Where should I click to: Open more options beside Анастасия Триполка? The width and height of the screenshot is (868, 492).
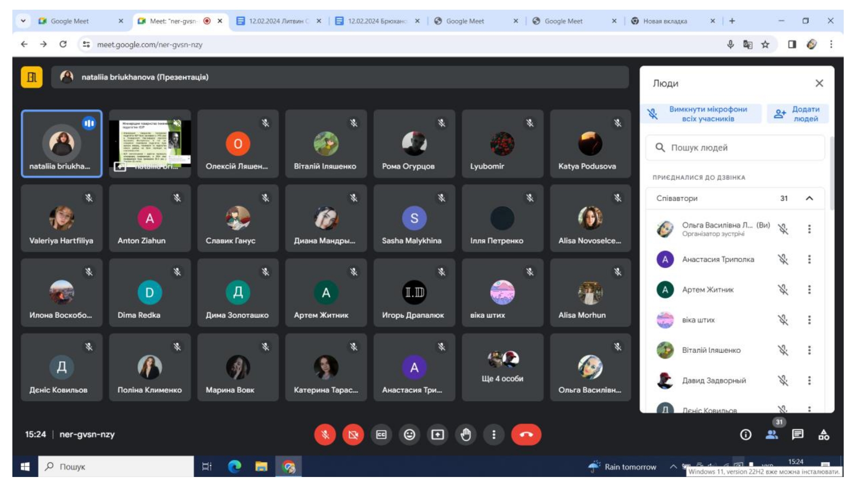coord(809,259)
